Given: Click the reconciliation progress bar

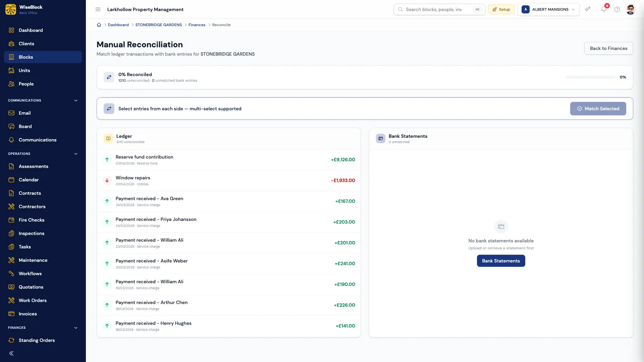Looking at the screenshot, I should [x=590, y=77].
